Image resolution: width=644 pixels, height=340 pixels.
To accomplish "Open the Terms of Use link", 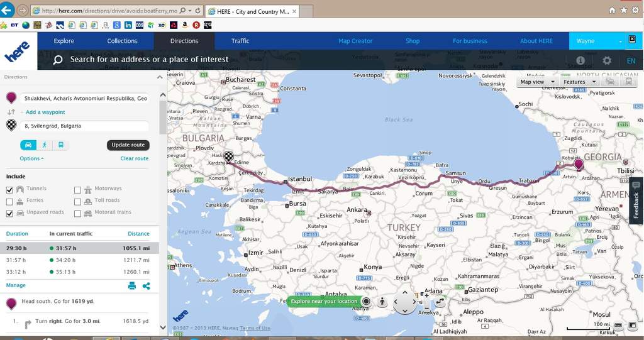I will pyautogui.click(x=255, y=328).
